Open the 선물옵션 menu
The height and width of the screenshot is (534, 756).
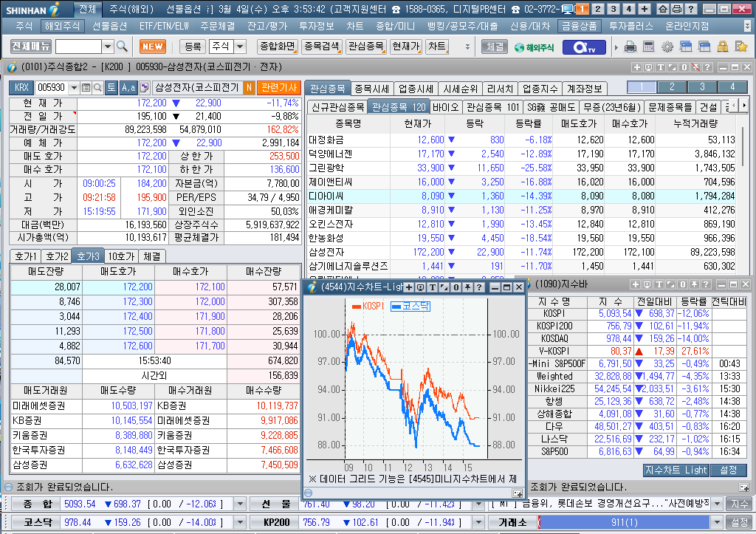coord(109,26)
